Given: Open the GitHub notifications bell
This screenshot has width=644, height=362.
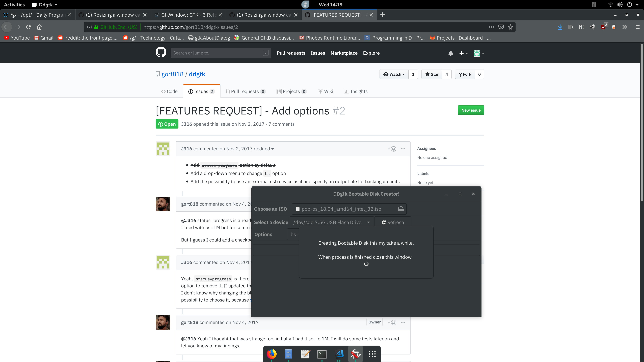Looking at the screenshot, I should 450,53.
